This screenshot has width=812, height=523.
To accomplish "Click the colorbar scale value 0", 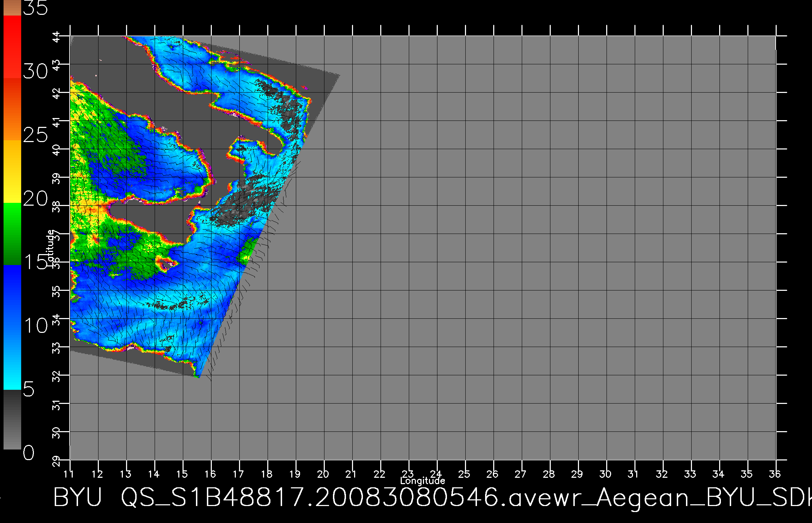I will click(29, 452).
